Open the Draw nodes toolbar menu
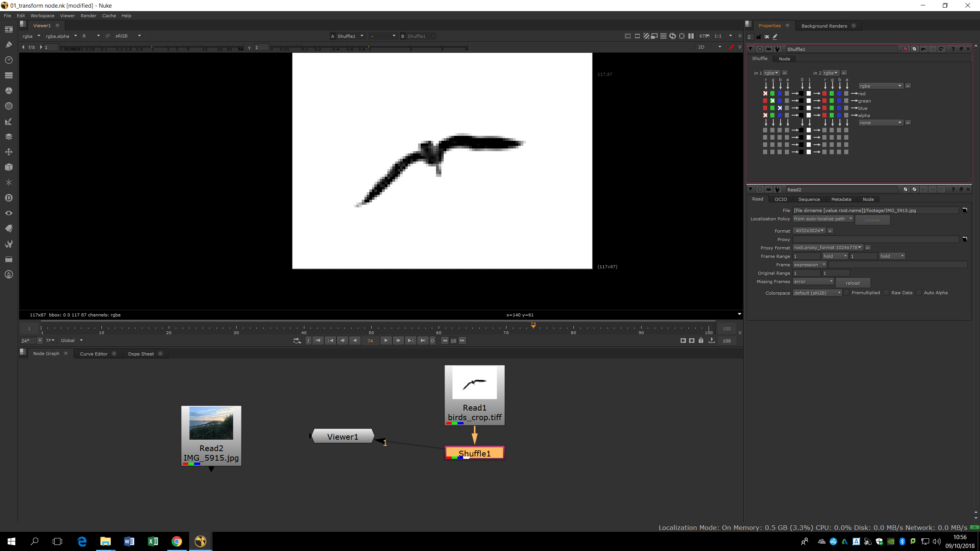980x551 pixels. click(x=8, y=45)
